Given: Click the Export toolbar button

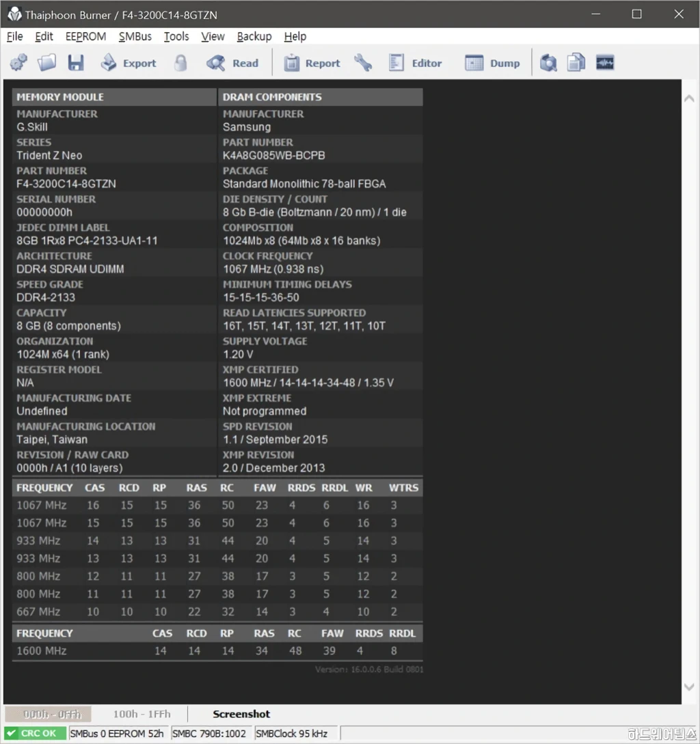Looking at the screenshot, I should 129,63.
